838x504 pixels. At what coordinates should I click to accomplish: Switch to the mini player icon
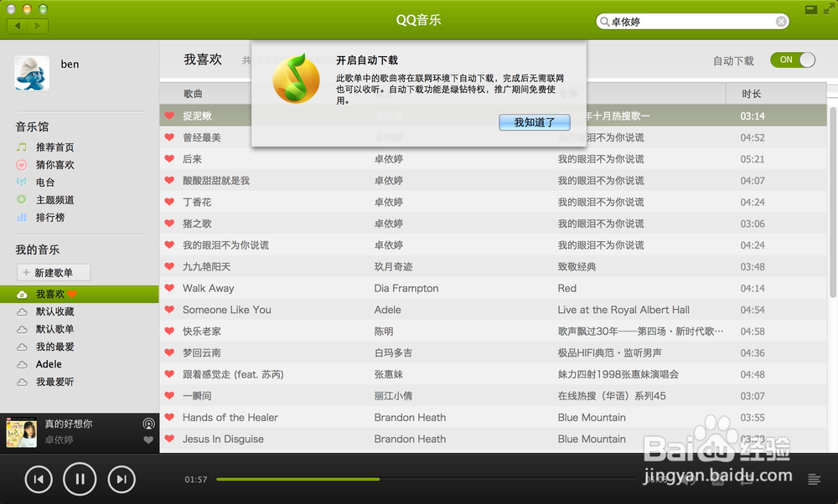click(x=810, y=9)
